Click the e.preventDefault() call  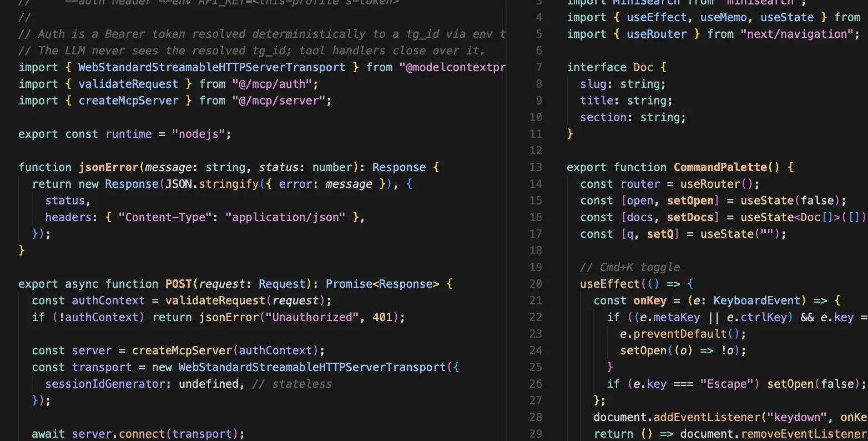pos(683,334)
